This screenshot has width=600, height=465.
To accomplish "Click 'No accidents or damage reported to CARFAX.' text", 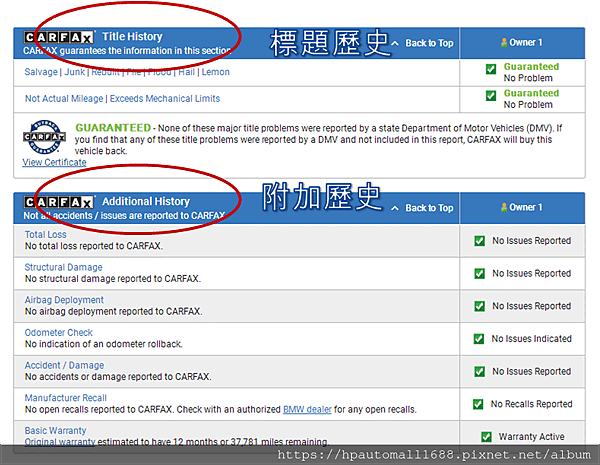I will point(118,377).
